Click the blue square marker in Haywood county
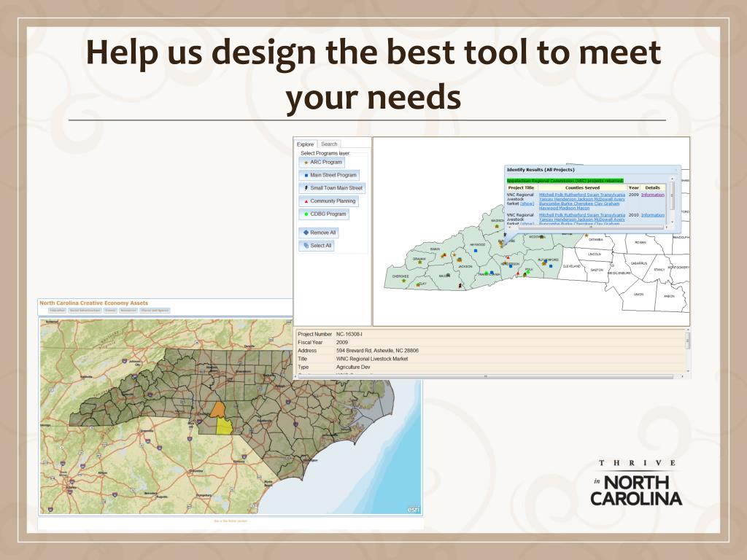 pyautogui.click(x=476, y=251)
